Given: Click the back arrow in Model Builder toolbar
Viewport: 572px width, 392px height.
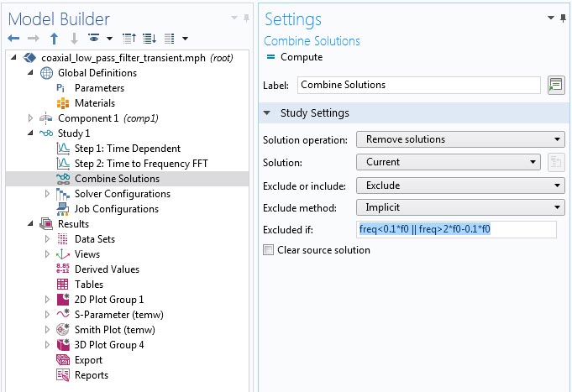Looking at the screenshot, I should coord(13,39).
